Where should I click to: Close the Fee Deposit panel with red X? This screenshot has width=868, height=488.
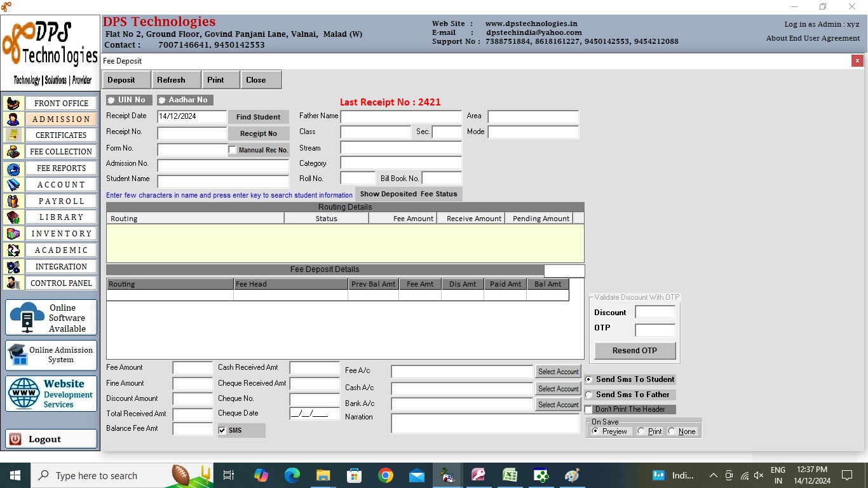[x=857, y=61]
